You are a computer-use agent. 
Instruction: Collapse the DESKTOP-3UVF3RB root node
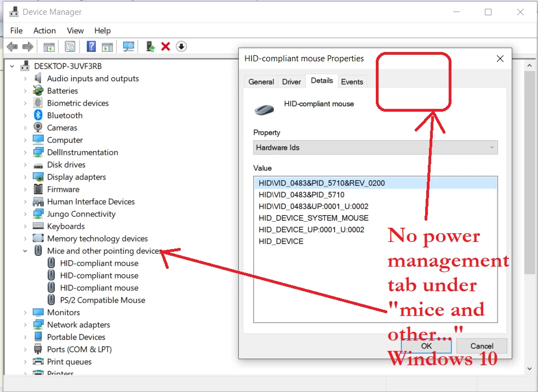coord(13,66)
